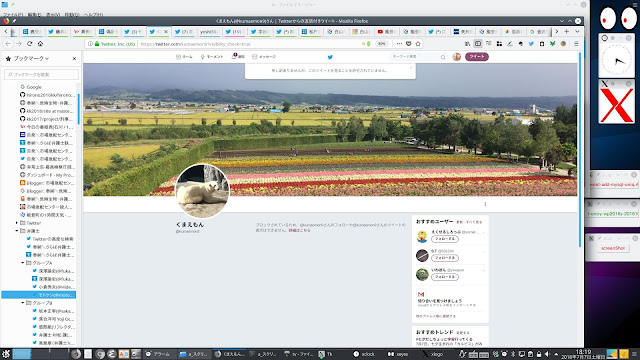
Task: Click the green extension icon in the toolbar
Action: point(552,44)
